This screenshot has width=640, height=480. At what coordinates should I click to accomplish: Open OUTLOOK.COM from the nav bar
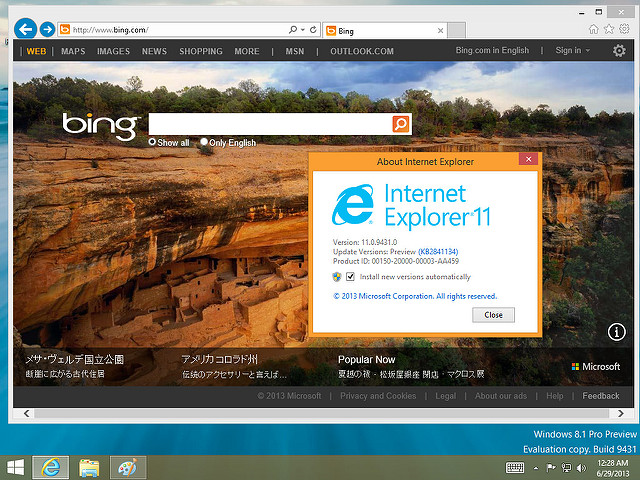(362, 51)
